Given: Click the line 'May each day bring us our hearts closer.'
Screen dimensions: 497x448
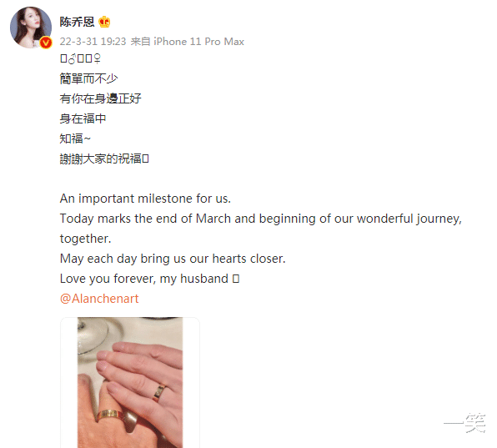Looking at the screenshot, I should [173, 259].
